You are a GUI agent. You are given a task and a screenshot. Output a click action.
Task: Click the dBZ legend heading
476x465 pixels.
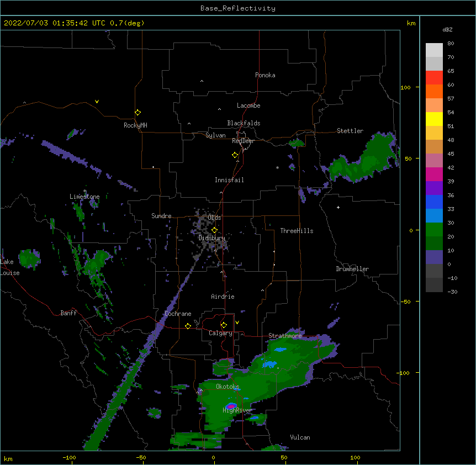pos(447,30)
